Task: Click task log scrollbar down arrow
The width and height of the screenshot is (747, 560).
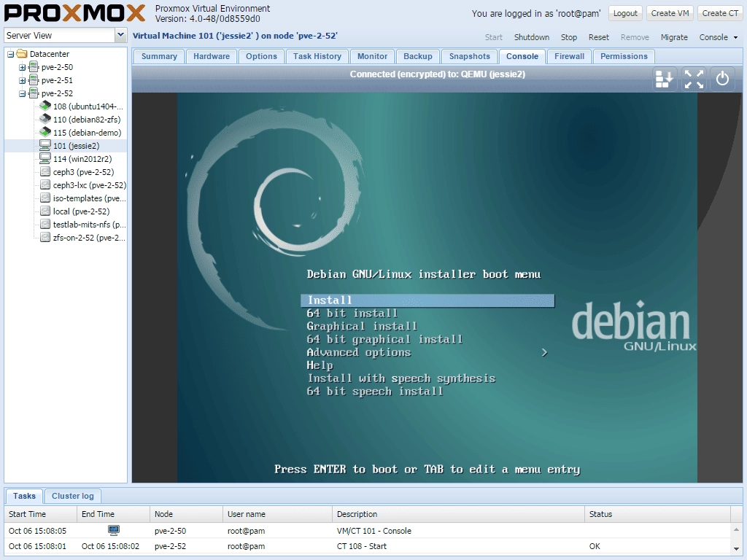Action: click(737, 549)
